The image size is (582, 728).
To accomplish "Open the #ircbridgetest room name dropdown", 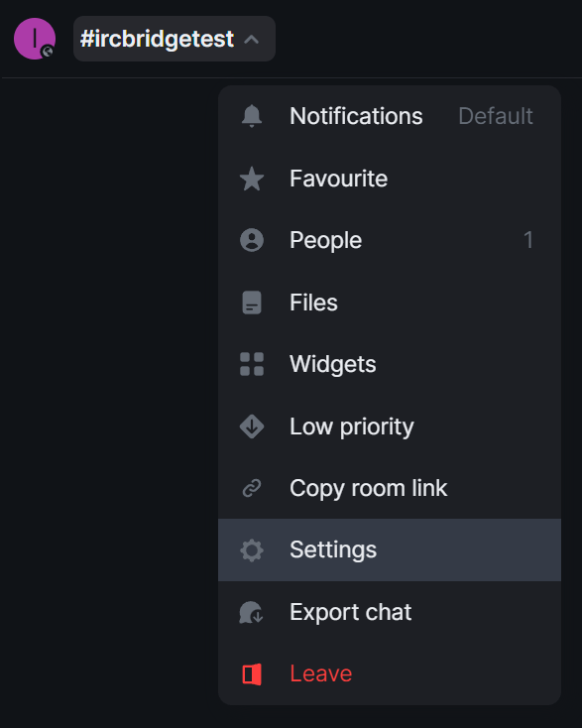I will tap(175, 39).
